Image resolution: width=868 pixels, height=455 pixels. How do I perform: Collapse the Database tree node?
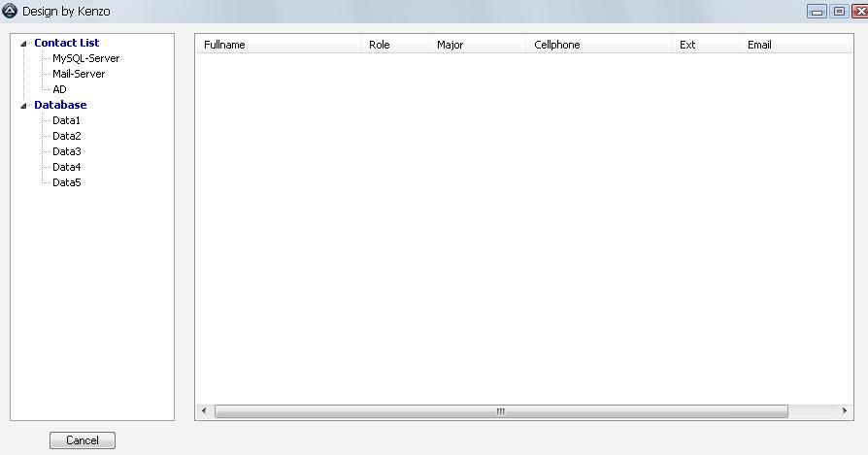click(x=24, y=106)
